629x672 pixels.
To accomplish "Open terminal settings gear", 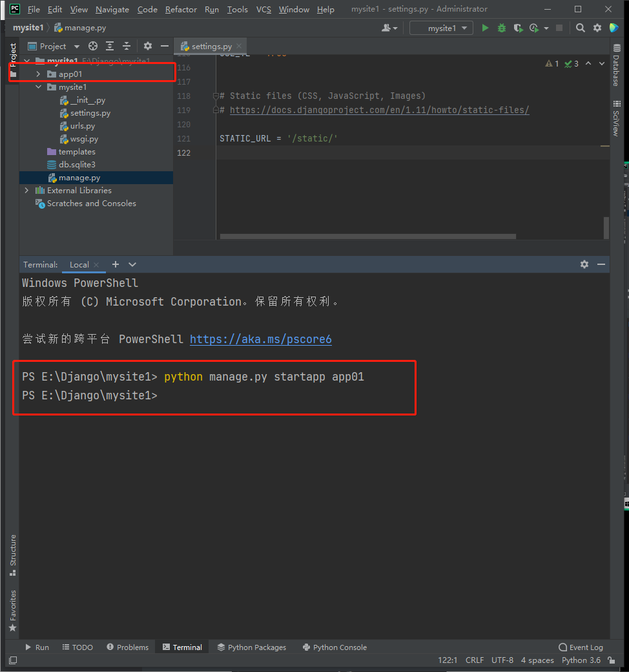I will coord(584,264).
